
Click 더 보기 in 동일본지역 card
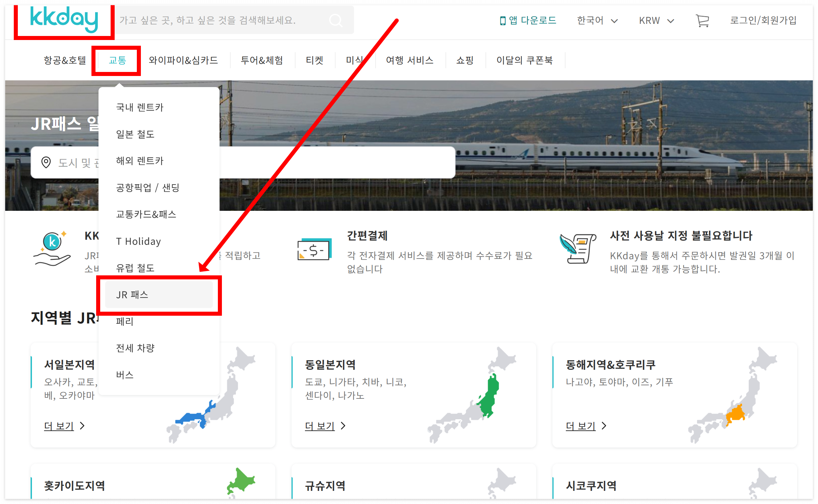pyautogui.click(x=325, y=426)
